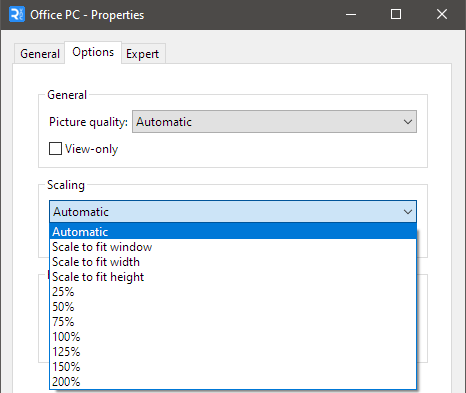Enable the View-only checkbox
Viewport: 466px width, 393px height.
click(55, 149)
